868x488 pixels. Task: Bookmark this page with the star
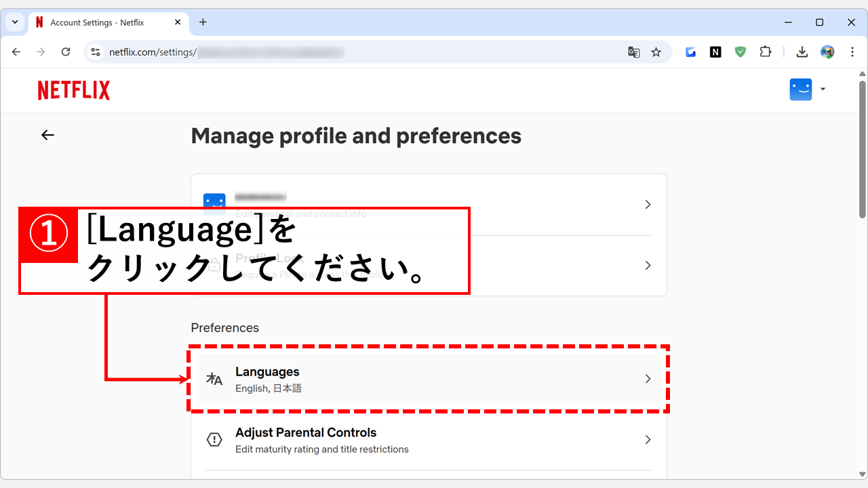click(656, 52)
